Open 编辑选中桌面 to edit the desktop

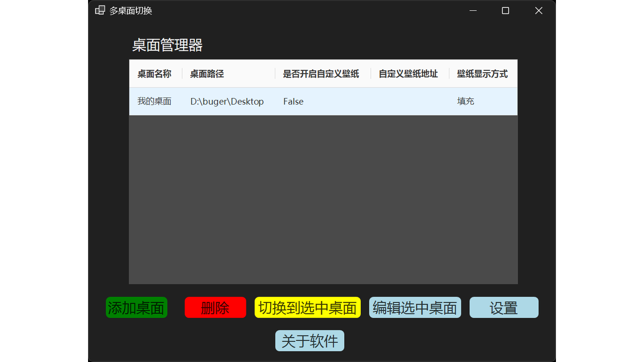415,307
